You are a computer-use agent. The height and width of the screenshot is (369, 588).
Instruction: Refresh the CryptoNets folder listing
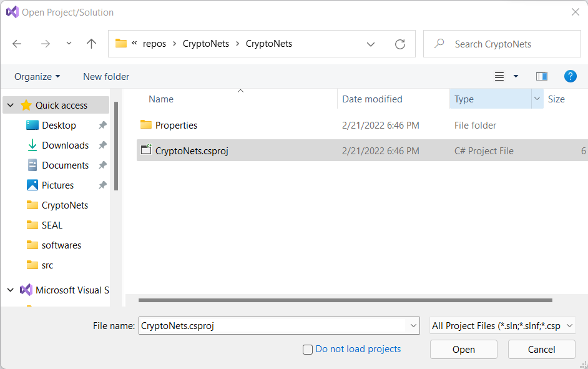pos(400,44)
